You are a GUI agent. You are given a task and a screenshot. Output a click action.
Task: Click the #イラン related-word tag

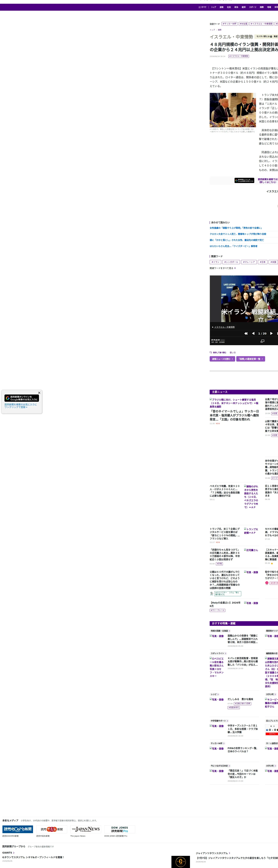(215, 262)
